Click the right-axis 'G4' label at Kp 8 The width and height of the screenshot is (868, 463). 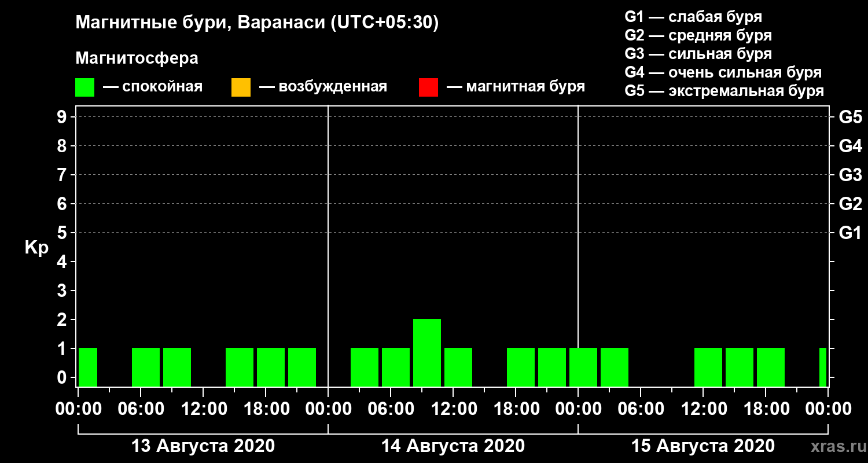[x=850, y=146]
